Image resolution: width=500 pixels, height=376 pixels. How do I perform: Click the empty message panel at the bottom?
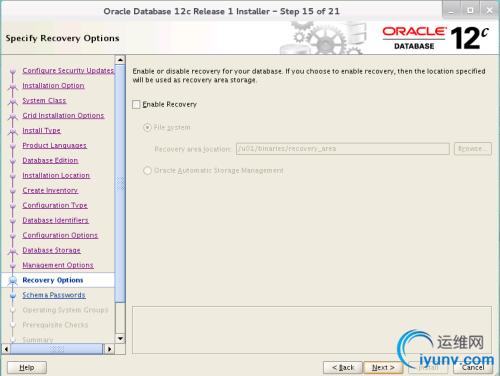pos(312,330)
